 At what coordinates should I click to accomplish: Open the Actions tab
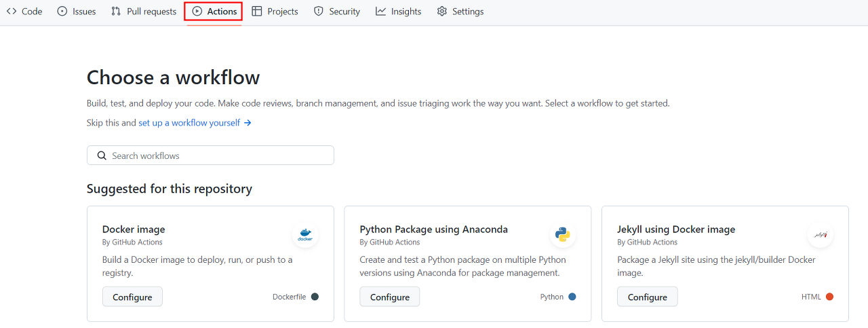point(214,12)
